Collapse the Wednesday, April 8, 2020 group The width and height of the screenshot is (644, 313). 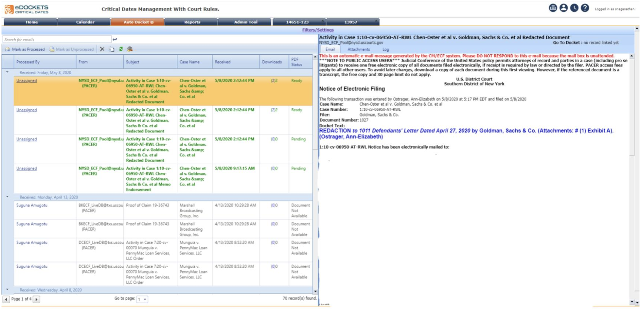tap(8, 290)
